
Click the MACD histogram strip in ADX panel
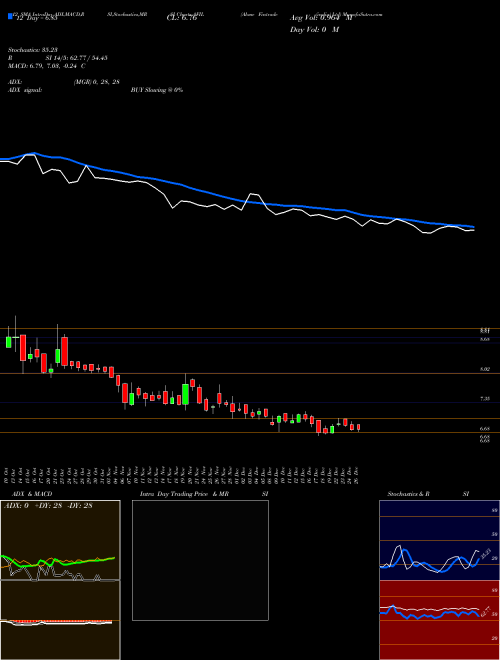pyautogui.click(x=56, y=621)
